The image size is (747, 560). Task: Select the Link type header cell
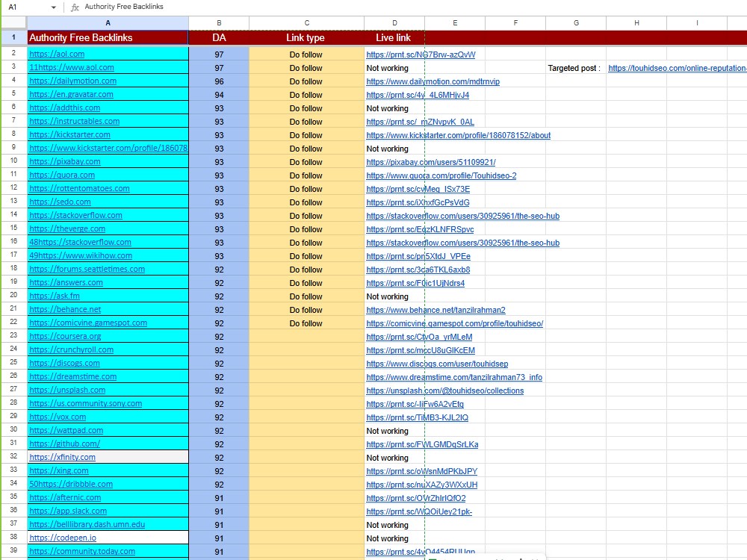pyautogui.click(x=306, y=37)
